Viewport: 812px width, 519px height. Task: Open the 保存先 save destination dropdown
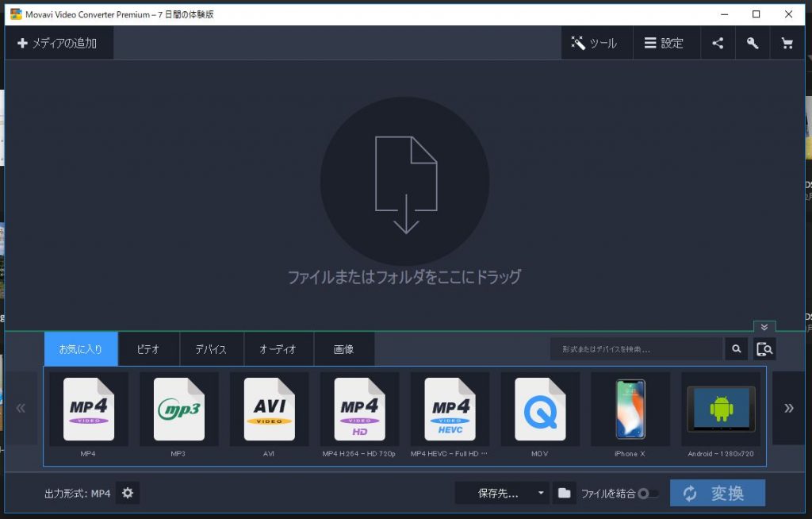coord(502,493)
